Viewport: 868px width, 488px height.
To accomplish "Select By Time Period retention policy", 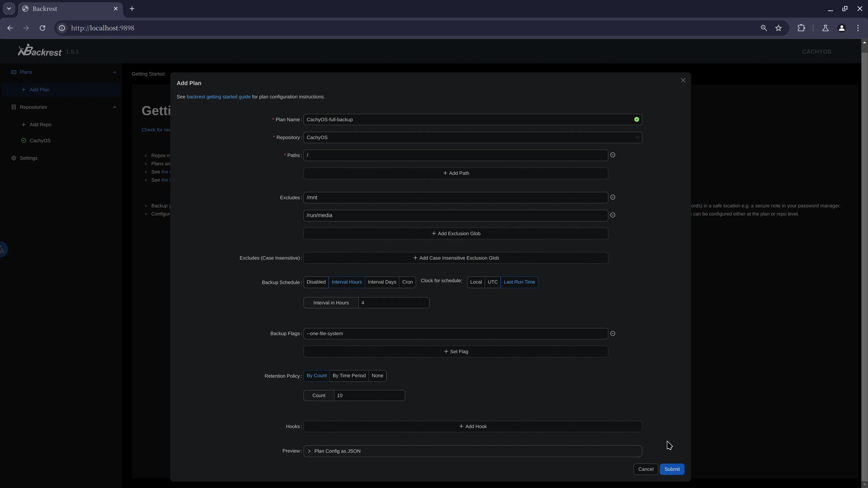I will [349, 376].
